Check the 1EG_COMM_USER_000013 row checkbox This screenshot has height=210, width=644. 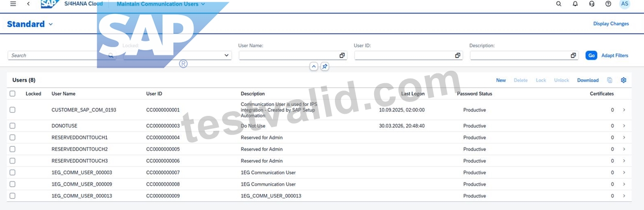(x=12, y=196)
